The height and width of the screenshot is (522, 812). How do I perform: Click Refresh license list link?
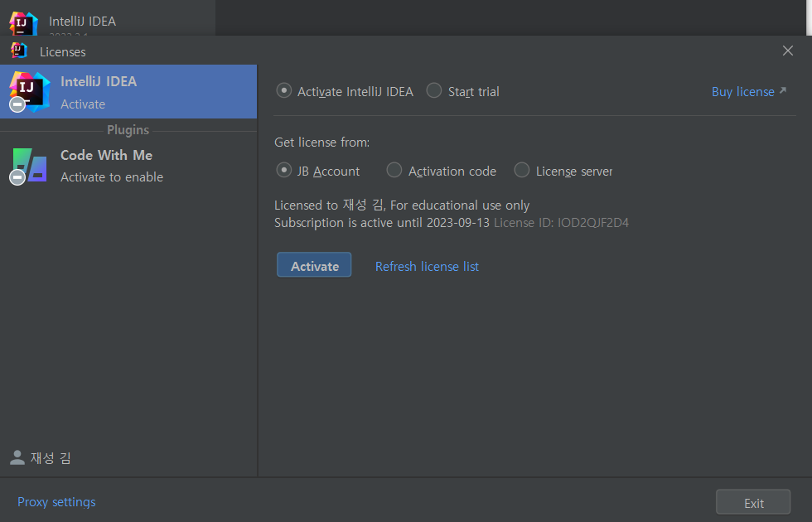427,266
